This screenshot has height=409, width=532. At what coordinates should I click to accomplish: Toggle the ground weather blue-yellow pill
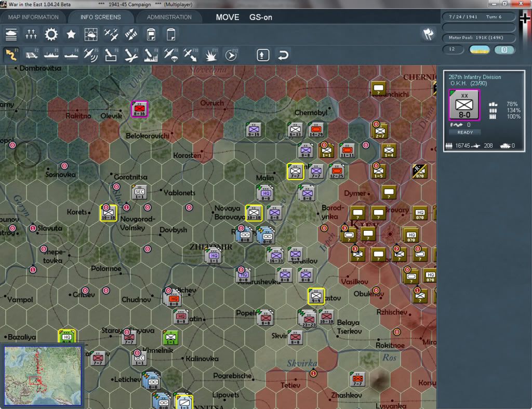(479, 50)
